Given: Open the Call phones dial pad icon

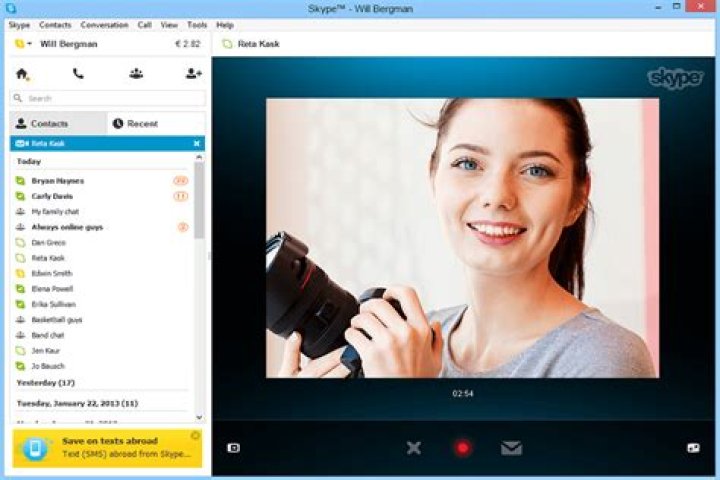Looking at the screenshot, I should 79,73.
